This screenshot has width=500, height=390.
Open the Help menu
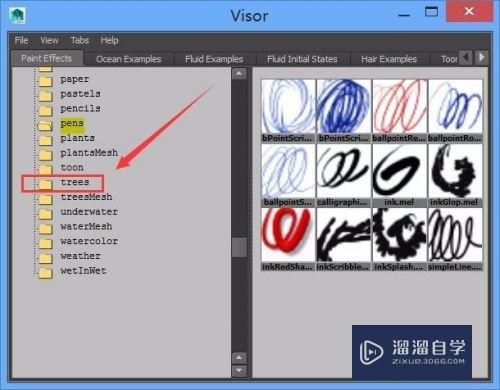(x=110, y=40)
